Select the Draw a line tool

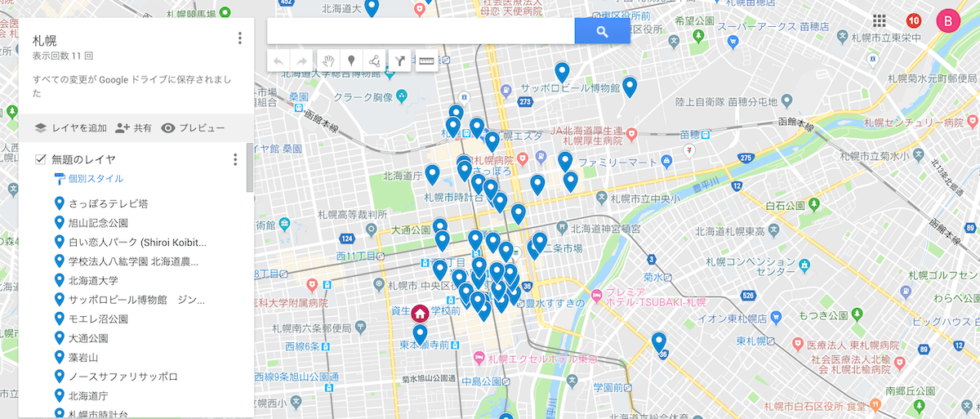point(374,61)
